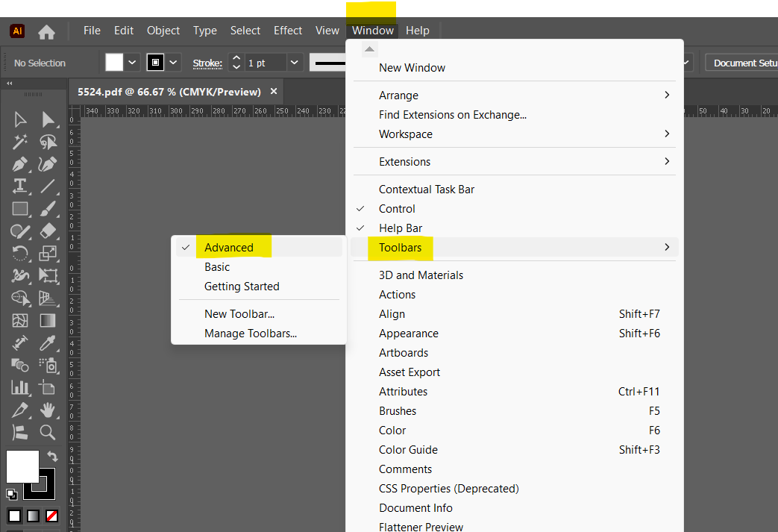This screenshot has width=778, height=532.
Task: Open the Object menu
Action: 163,31
